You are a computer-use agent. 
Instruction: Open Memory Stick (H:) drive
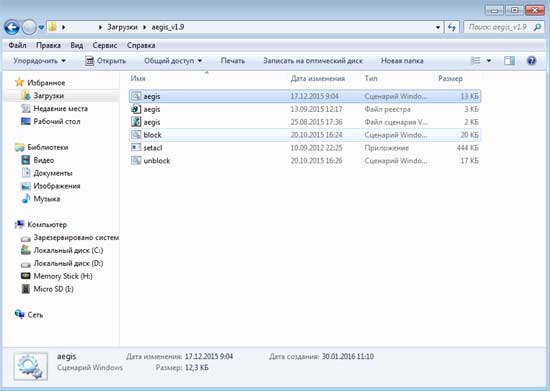click(63, 276)
